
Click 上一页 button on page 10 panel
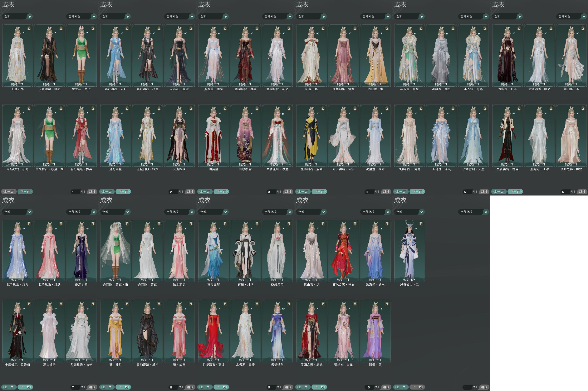(x=303, y=387)
